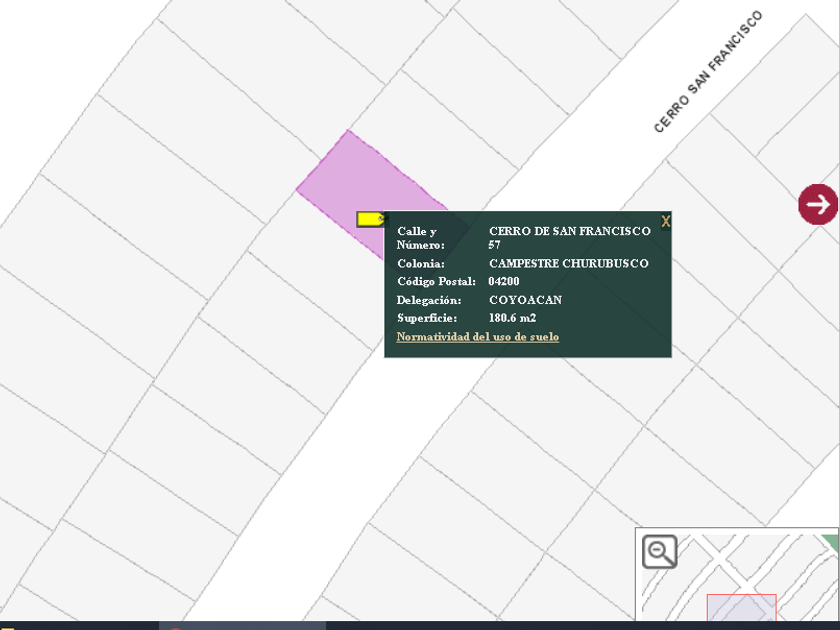Click the Calle y Número label

click(x=420, y=238)
